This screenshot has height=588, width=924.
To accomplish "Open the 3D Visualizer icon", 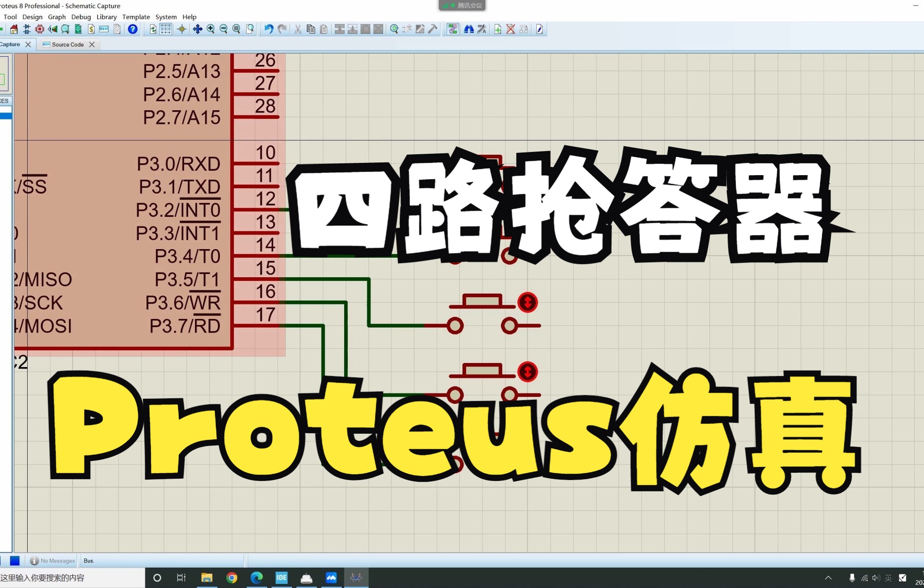I will pos(53,29).
